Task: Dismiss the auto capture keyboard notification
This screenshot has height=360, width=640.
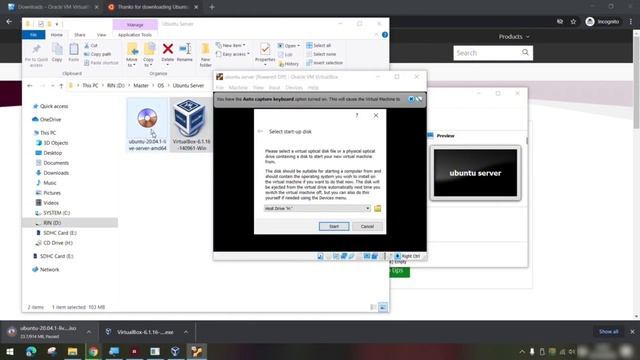Action: (x=411, y=99)
